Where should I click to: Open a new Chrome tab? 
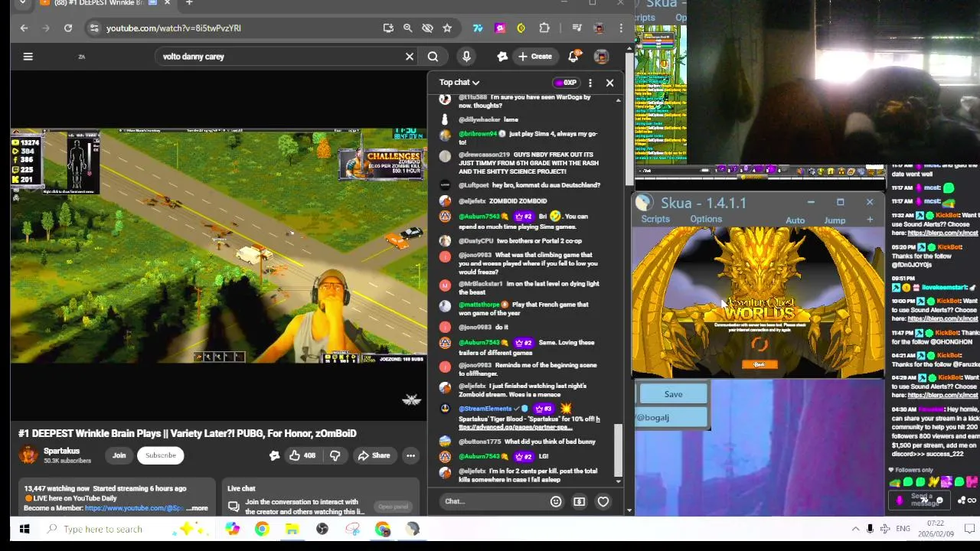[188, 3]
